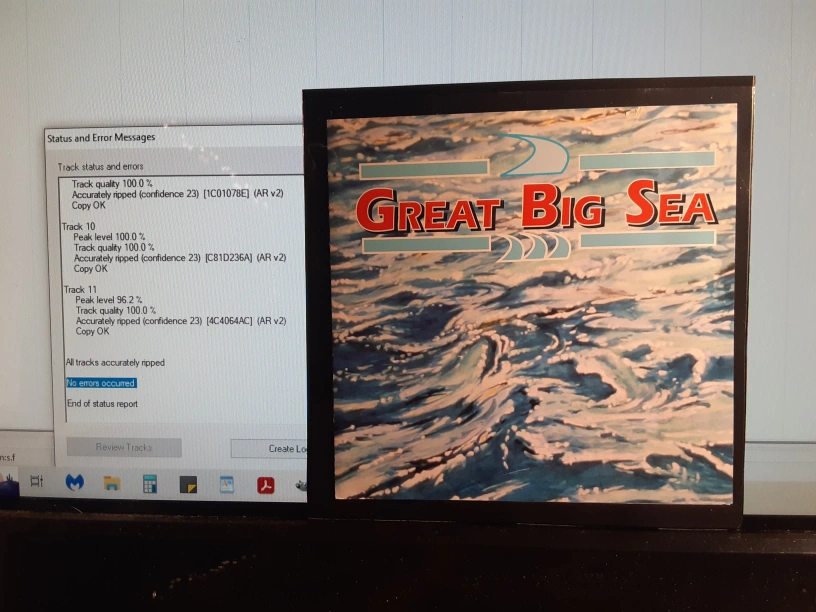Select the "Track 10" heading line
This screenshot has height=612, width=816.
[79, 226]
